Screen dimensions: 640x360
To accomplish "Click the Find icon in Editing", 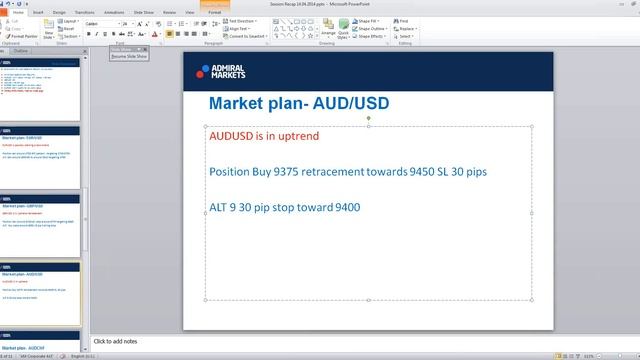I will click(401, 21).
